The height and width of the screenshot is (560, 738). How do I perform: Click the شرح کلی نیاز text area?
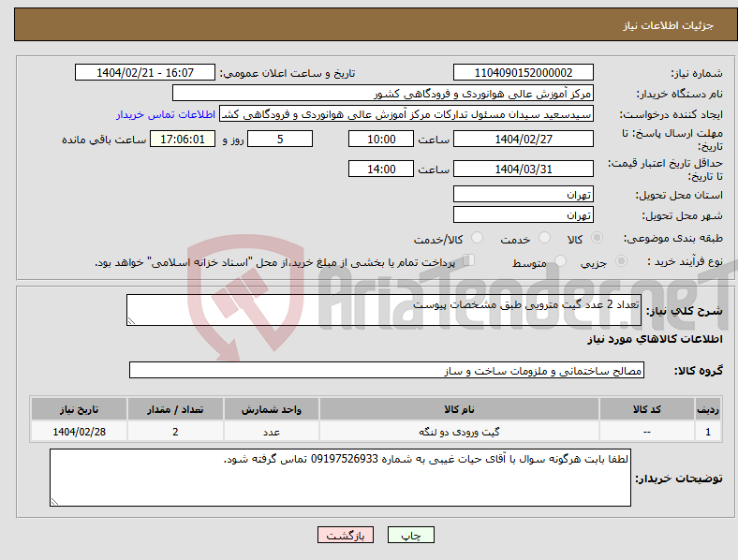click(x=384, y=310)
